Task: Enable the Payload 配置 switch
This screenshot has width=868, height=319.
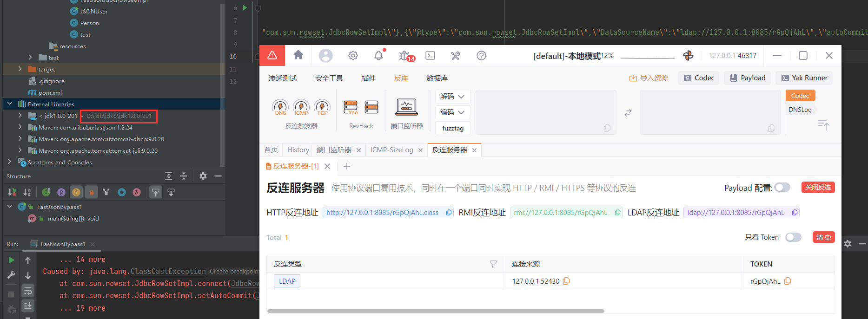Action: (782, 188)
